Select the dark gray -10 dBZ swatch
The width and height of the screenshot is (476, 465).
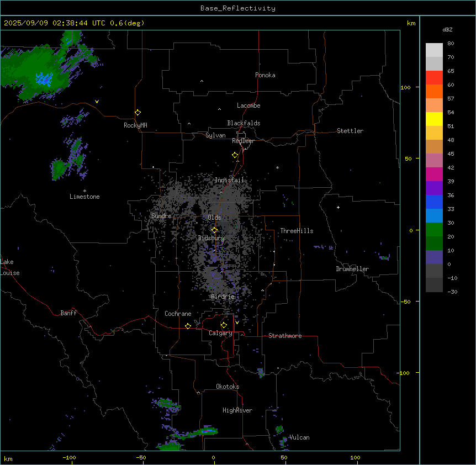coord(434,285)
